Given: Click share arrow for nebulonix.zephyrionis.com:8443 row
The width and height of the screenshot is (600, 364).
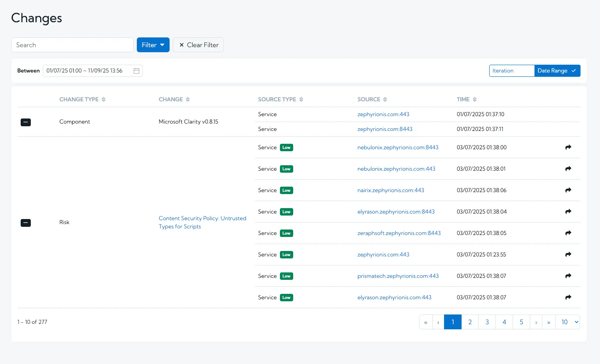Looking at the screenshot, I should [568, 147].
